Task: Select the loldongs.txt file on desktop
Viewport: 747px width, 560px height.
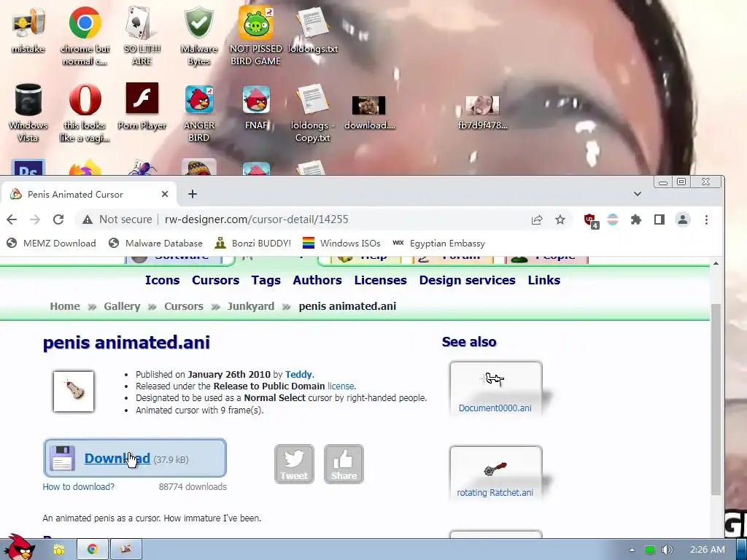Action: click(313, 31)
